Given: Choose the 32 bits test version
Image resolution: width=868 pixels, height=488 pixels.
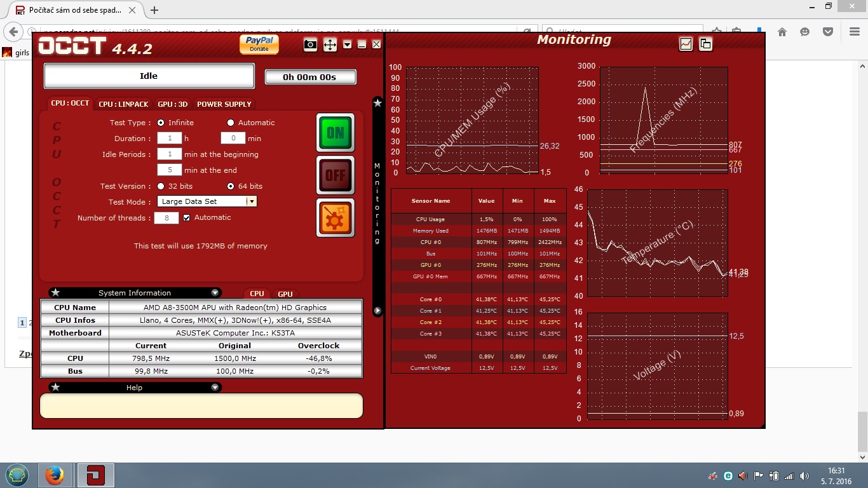Looking at the screenshot, I should click(161, 186).
